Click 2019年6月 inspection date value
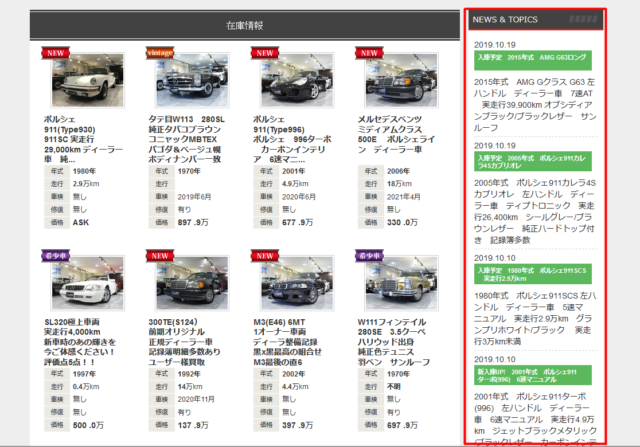Screen dimensions: 640x447 click(x=194, y=197)
